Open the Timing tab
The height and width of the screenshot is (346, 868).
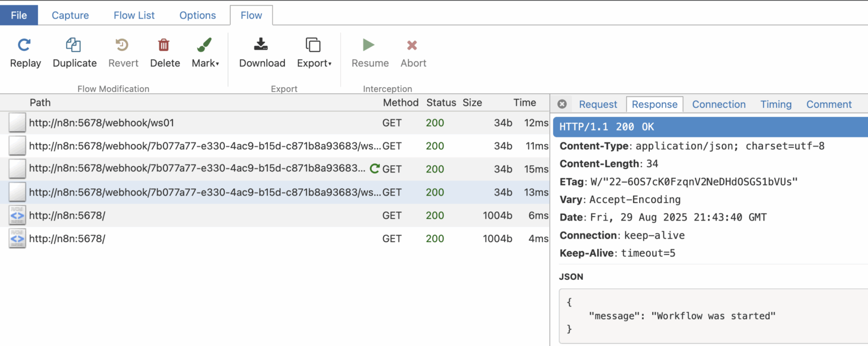point(776,104)
